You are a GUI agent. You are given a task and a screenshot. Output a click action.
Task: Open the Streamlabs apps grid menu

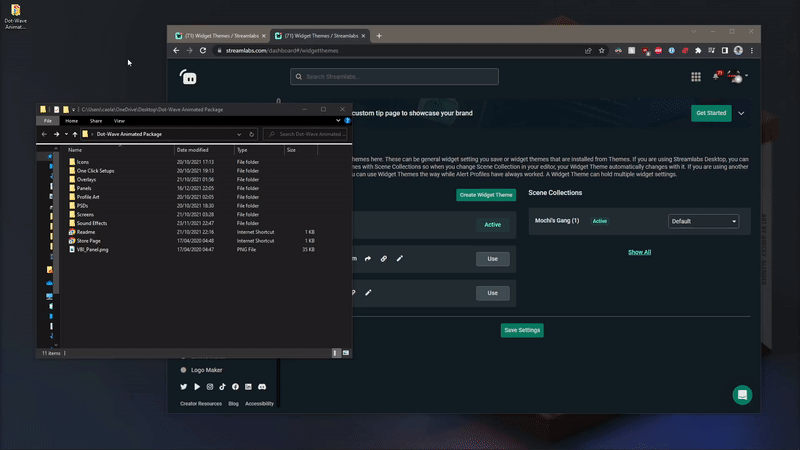point(696,77)
